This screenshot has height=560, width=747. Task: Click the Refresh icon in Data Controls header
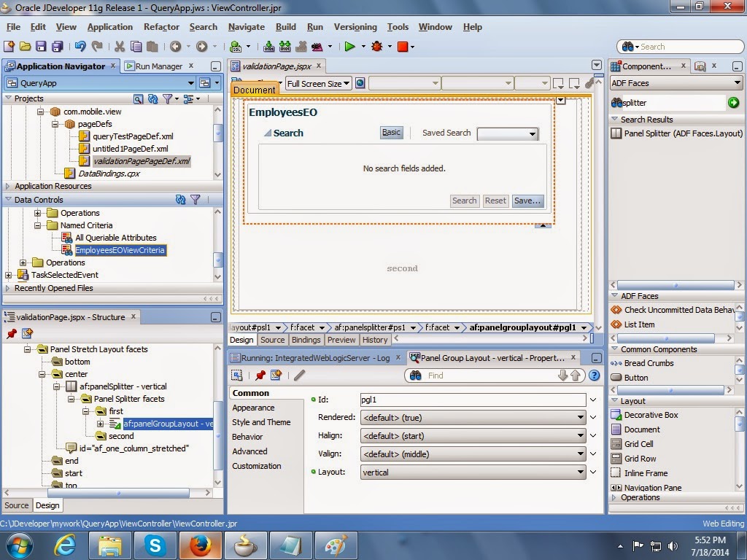pos(181,200)
